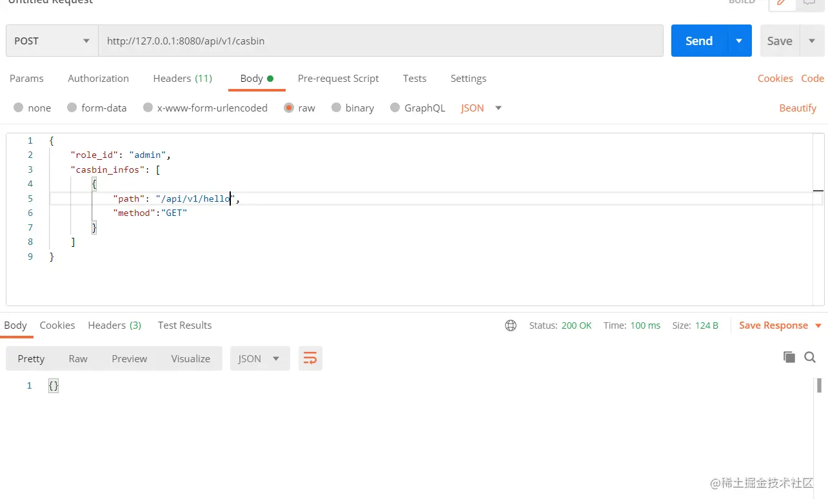This screenshot has height=504, width=828.
Task: Open the response Headers (3) tab
Action: [115, 325]
